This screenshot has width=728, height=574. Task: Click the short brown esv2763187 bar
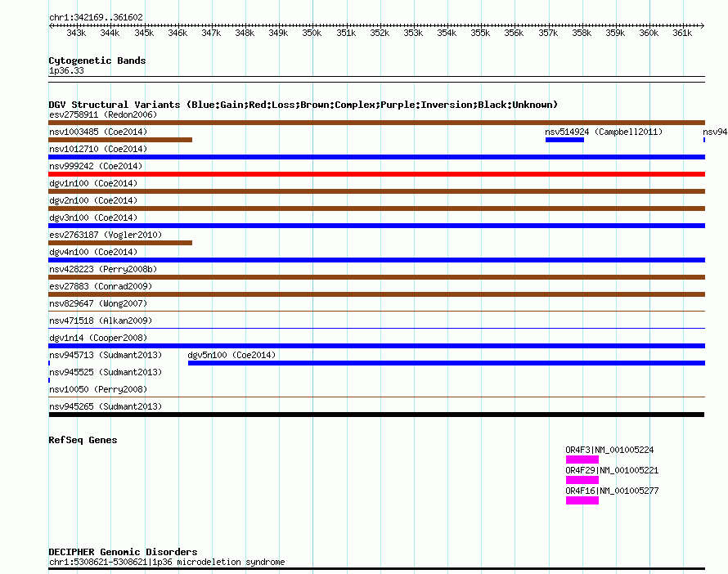[120, 243]
